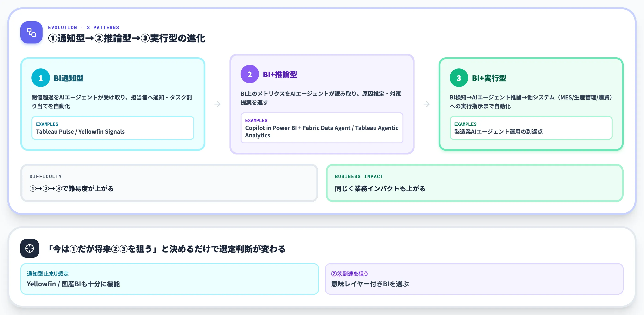Screen dimensions: 644x315
Task: Click description BI上のメトリクスをAIエージェントが読み取り
Action: point(321,98)
